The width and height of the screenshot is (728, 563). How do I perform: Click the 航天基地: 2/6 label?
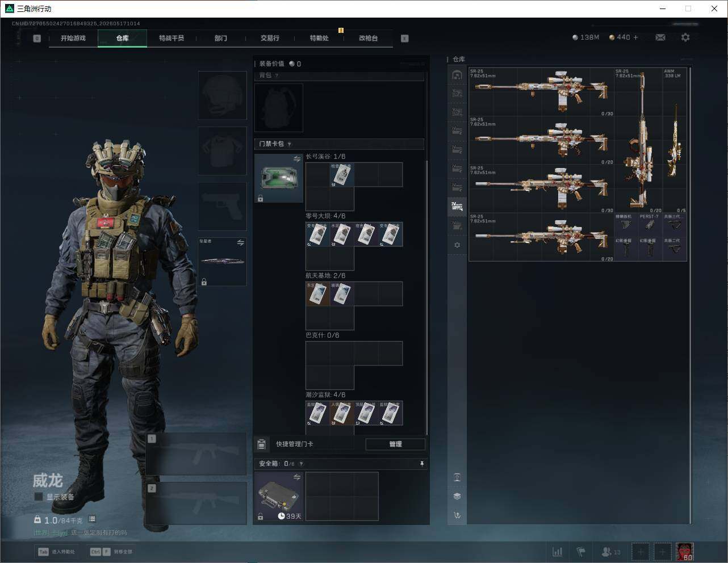pos(325,276)
